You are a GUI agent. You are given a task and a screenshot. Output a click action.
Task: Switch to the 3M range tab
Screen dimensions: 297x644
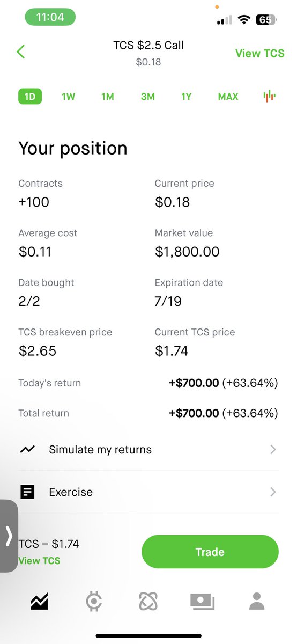(148, 97)
